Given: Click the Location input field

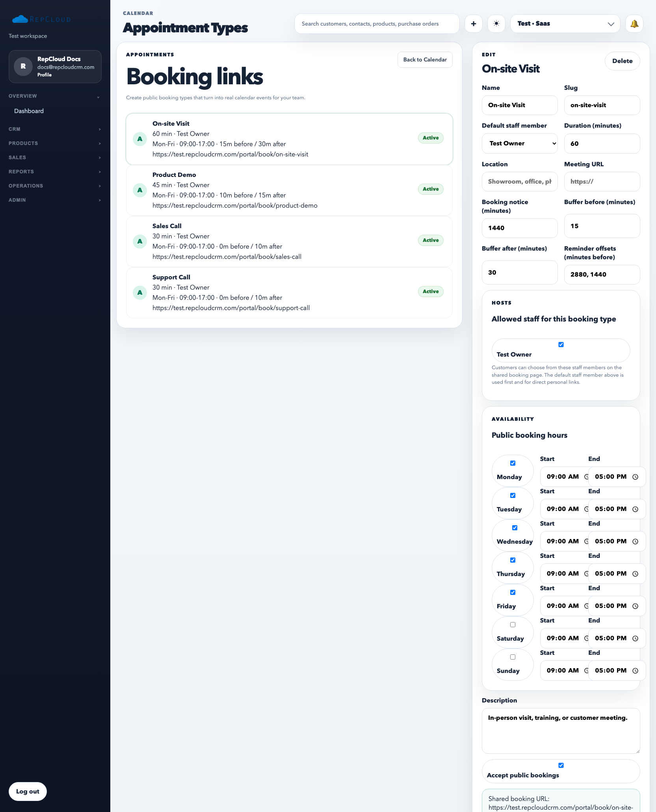Looking at the screenshot, I should point(520,182).
